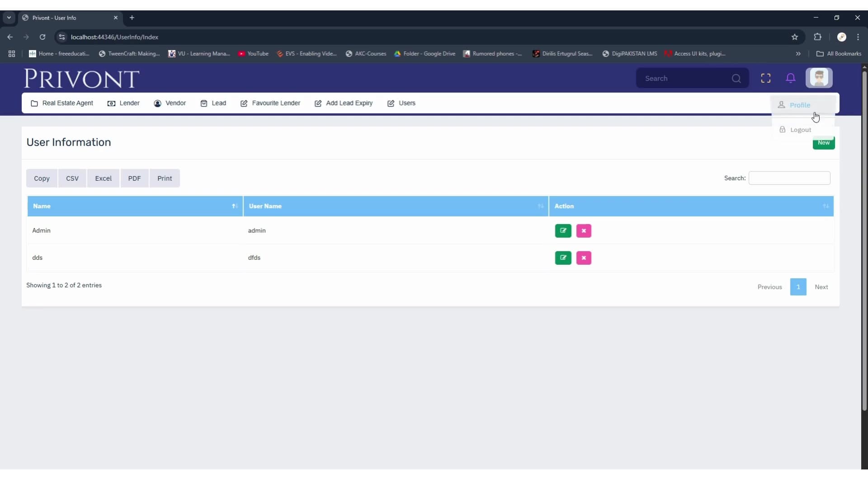Screen dimensions: 868x488
Task: Open Chrome profile icon
Action: coord(841,37)
